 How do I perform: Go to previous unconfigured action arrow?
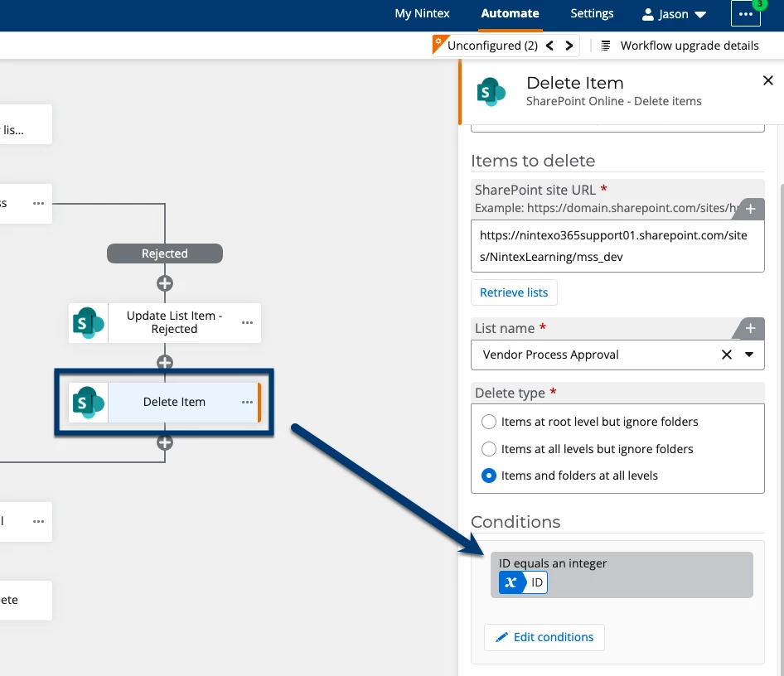click(x=549, y=46)
